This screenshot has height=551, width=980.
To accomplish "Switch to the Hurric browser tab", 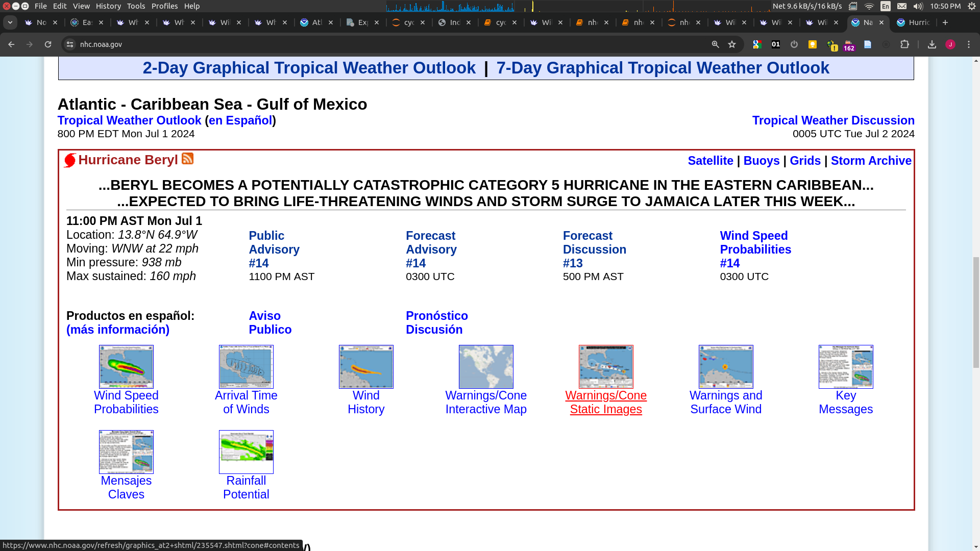I will (x=913, y=22).
